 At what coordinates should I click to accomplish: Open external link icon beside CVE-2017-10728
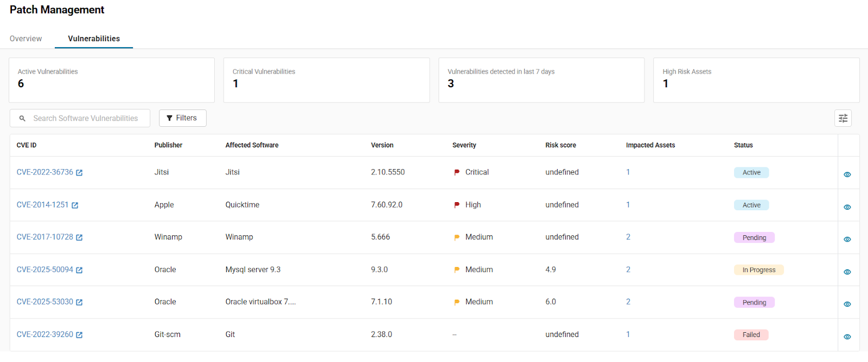point(79,237)
